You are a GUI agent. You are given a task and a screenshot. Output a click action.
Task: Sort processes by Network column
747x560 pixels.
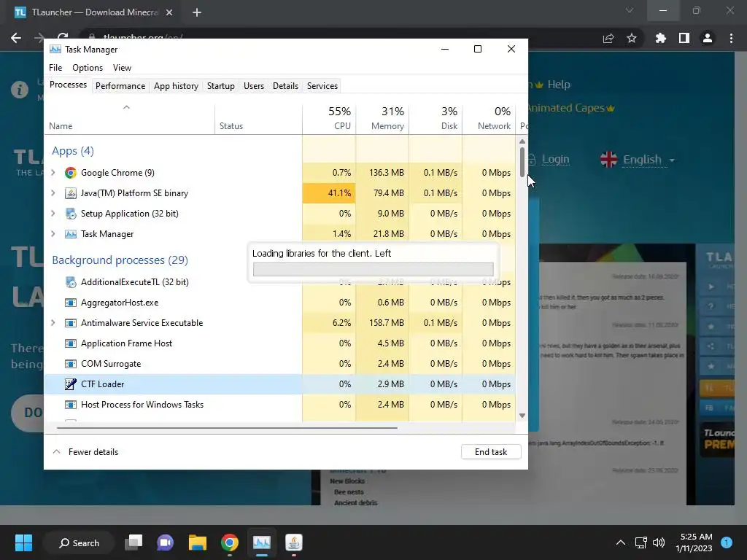(x=489, y=118)
